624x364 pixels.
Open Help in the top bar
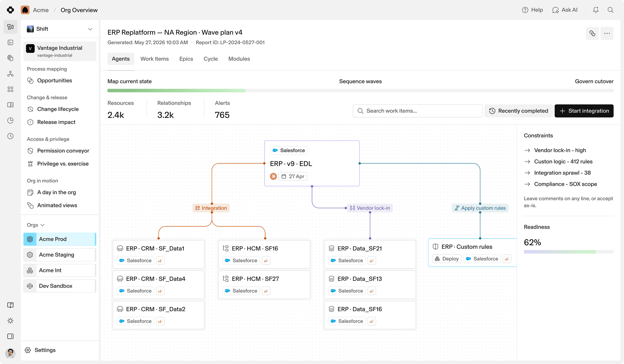(x=532, y=10)
